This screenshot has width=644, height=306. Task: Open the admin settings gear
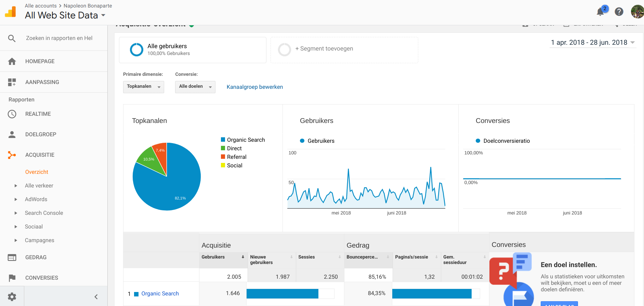tap(12, 296)
